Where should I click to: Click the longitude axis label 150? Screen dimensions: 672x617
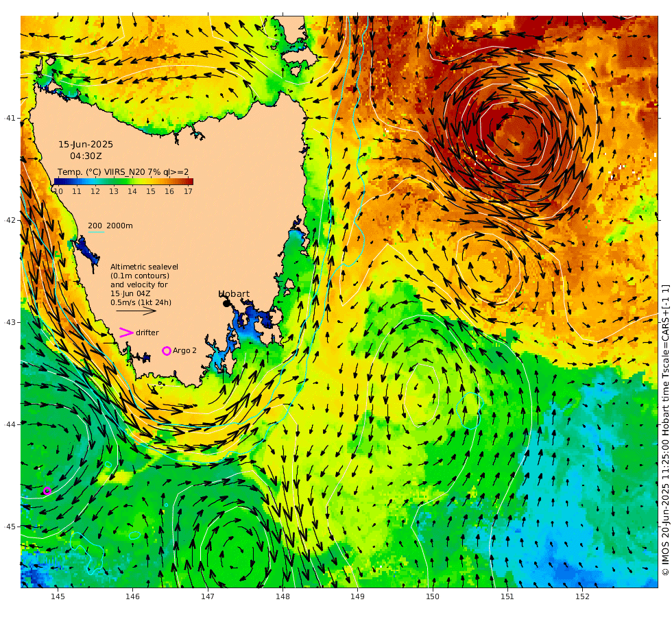pyautogui.click(x=433, y=596)
